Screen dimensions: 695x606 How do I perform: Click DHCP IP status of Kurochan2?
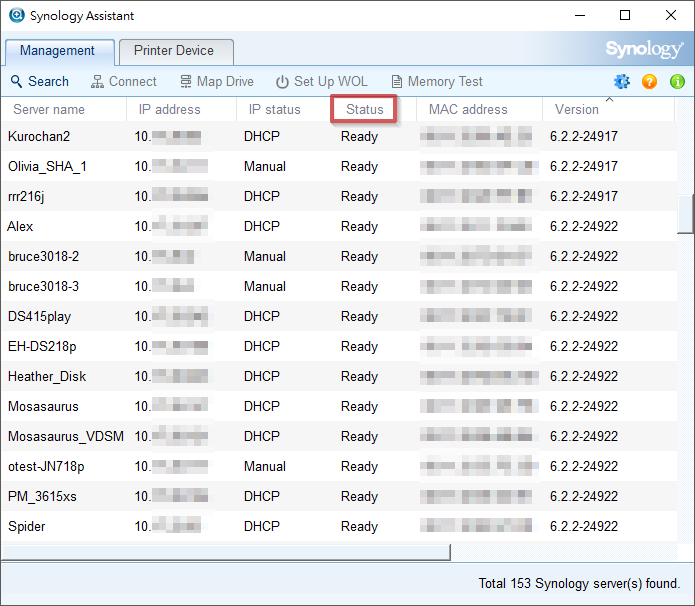[262, 136]
